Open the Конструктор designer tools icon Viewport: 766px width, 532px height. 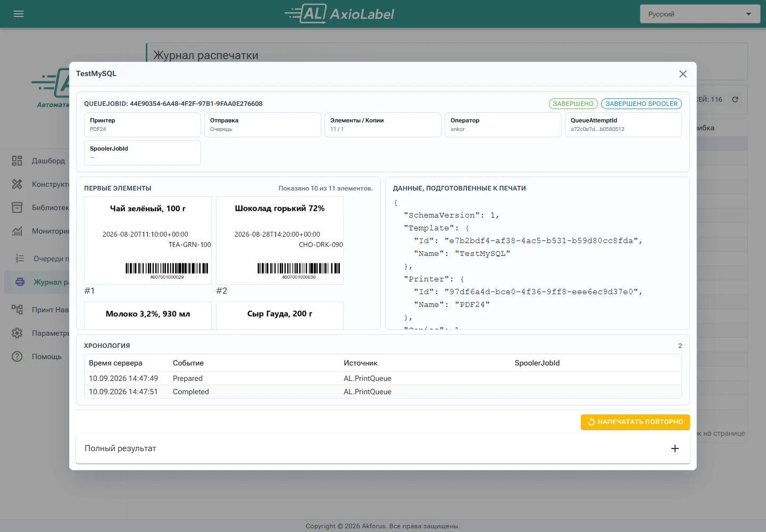pos(17,184)
